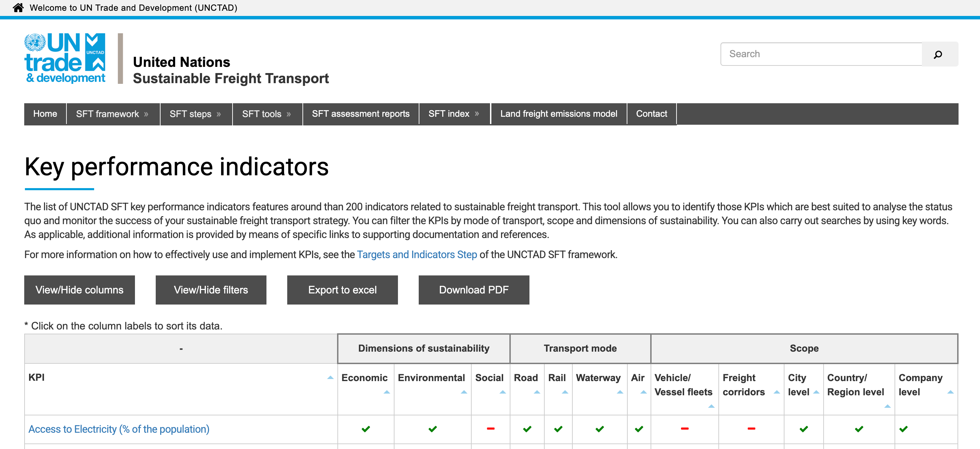Sort by KPI column arrow
Viewport: 980px width, 449px height.
pyautogui.click(x=330, y=378)
